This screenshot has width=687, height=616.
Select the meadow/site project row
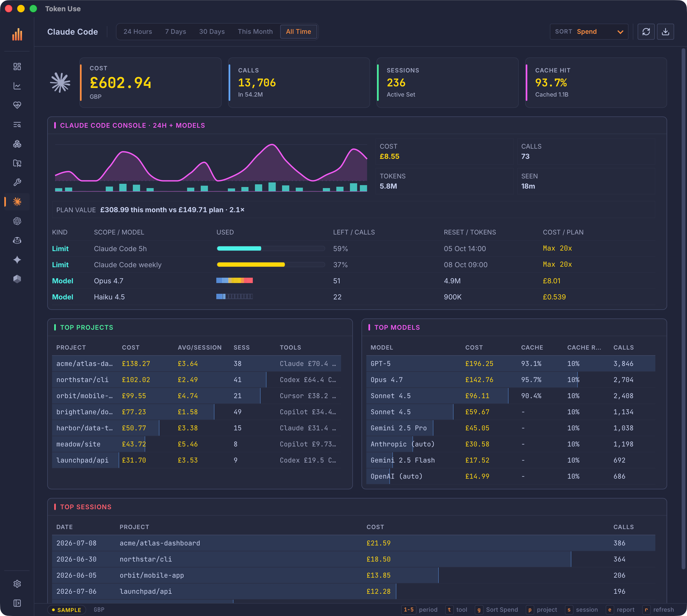coord(196,444)
